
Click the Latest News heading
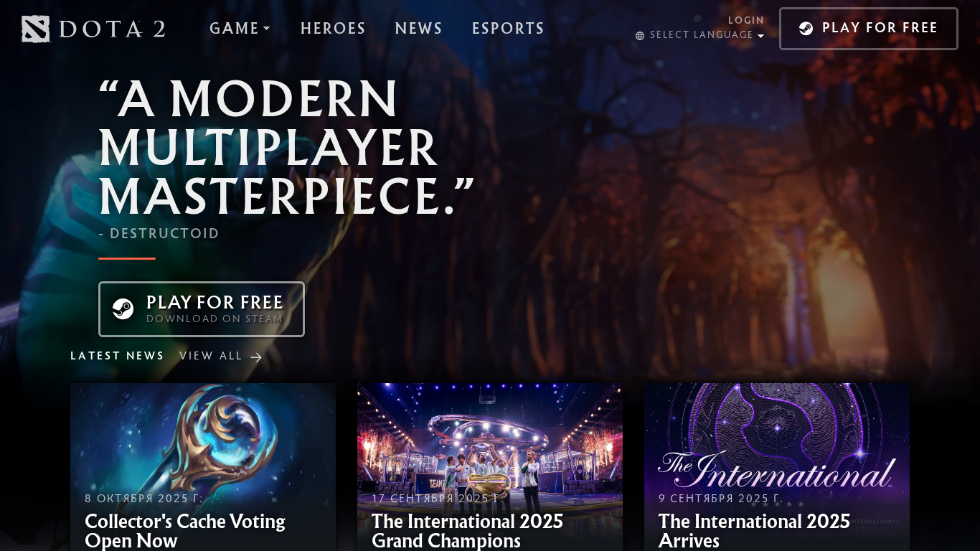pos(118,356)
